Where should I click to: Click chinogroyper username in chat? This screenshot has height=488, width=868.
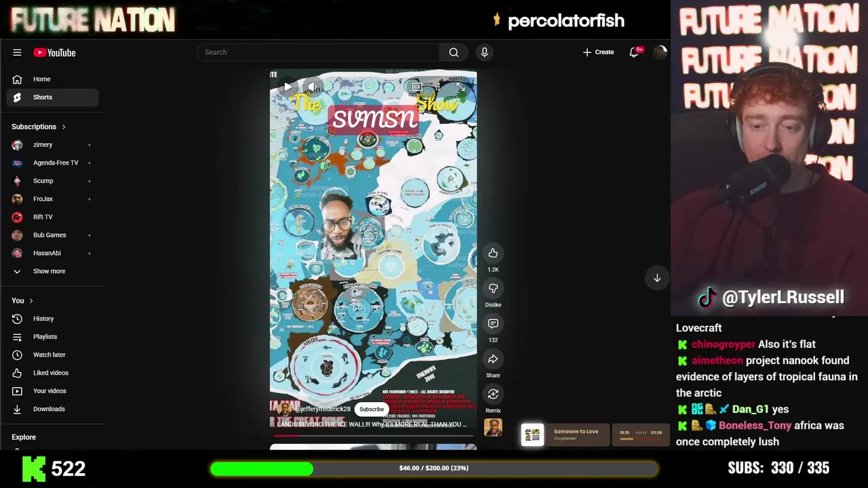click(723, 344)
